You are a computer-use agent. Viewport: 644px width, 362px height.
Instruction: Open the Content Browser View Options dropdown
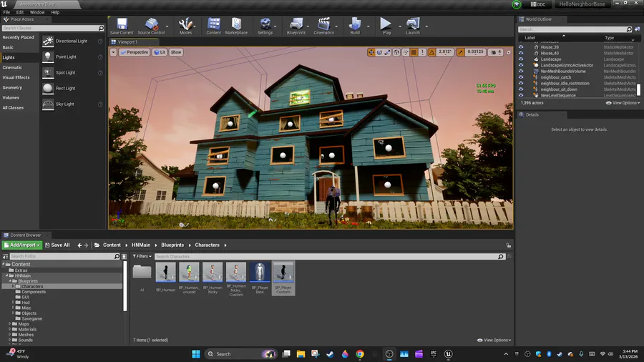point(494,340)
